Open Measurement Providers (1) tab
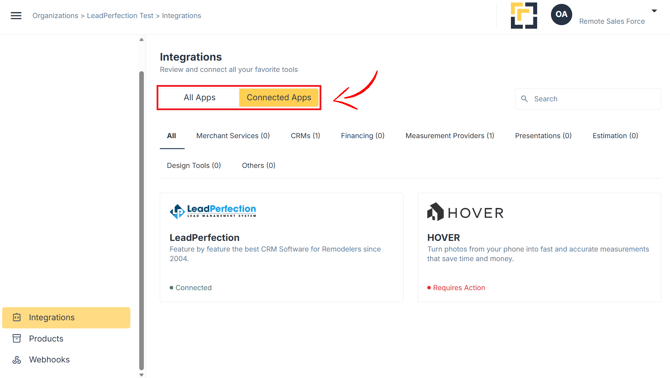 click(x=450, y=136)
